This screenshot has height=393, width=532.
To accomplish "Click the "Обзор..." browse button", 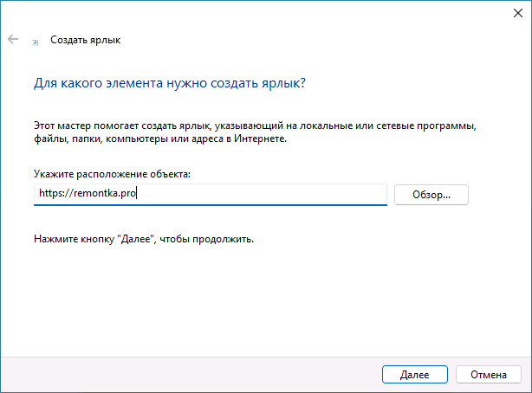I will tap(431, 194).
